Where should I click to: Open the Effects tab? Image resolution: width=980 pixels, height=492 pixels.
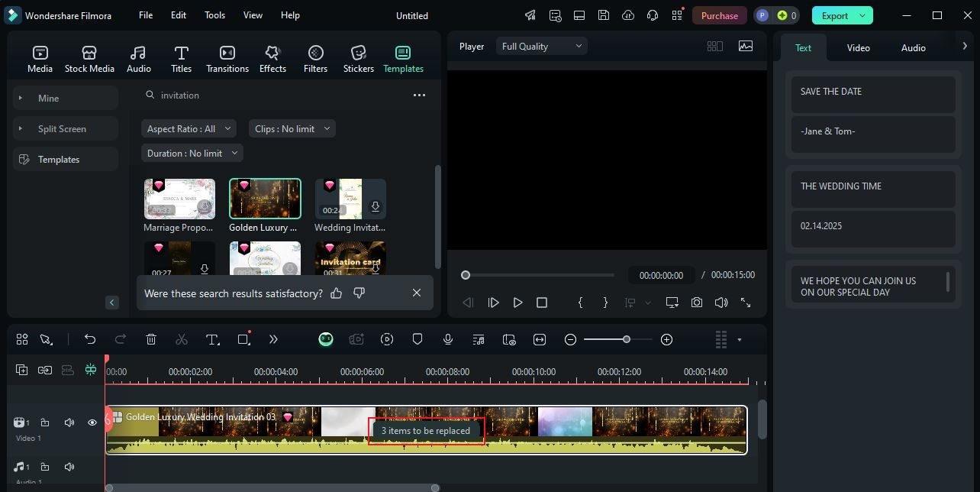[272, 59]
